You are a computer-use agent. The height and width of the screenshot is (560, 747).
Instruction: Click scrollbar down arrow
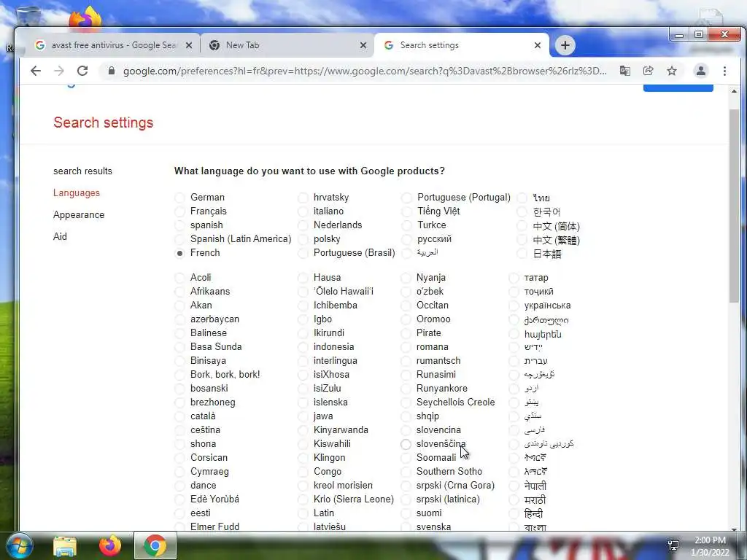(734, 529)
